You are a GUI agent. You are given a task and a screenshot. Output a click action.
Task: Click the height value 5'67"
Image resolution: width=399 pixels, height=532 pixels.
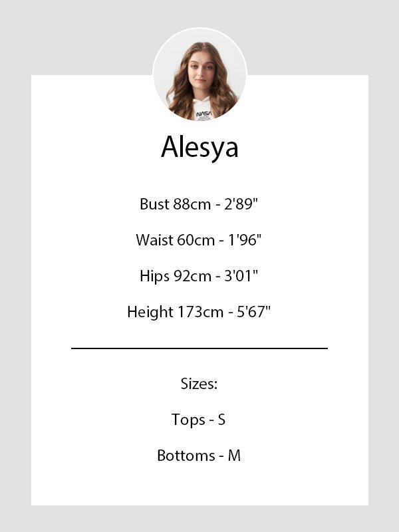tap(253, 312)
